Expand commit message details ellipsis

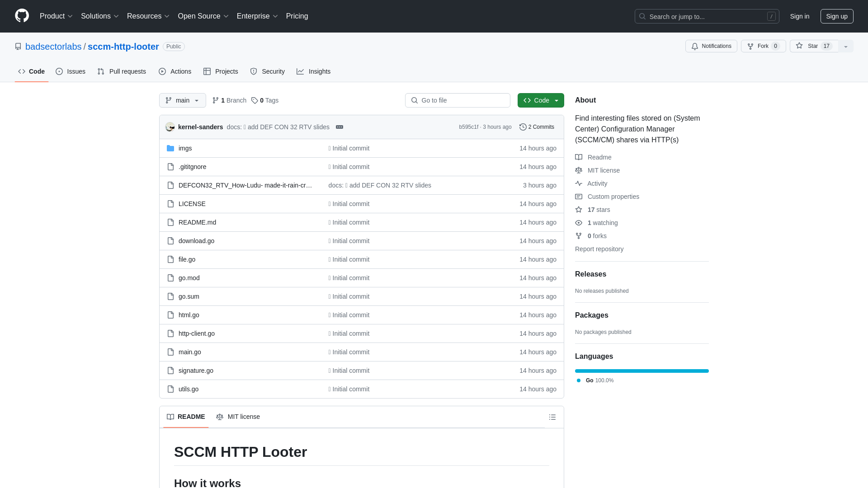pyautogui.click(x=340, y=127)
